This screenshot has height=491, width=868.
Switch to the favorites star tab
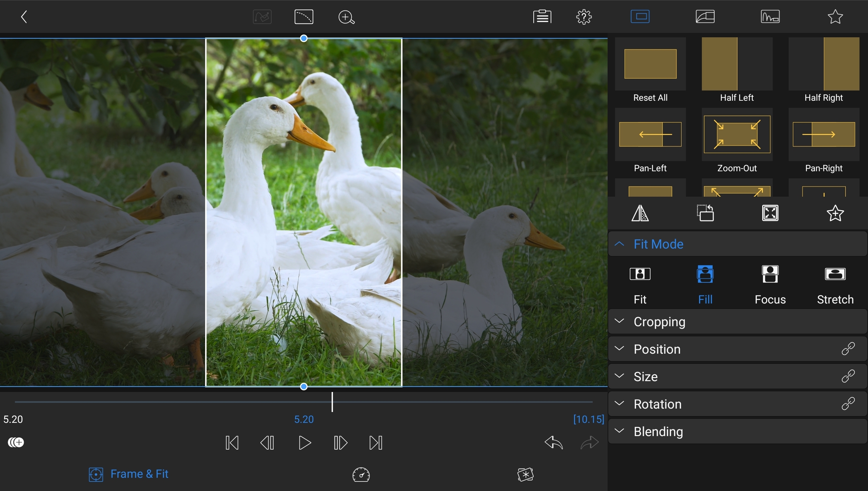click(835, 17)
